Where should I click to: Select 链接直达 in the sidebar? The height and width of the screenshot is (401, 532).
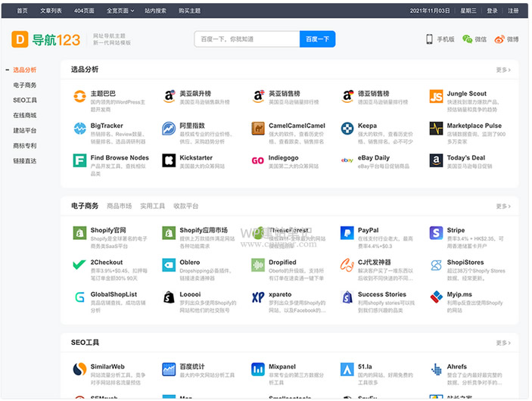(25, 161)
